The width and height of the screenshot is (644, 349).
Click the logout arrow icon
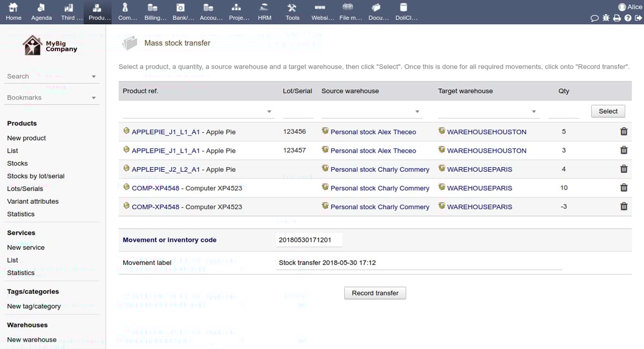(638, 18)
